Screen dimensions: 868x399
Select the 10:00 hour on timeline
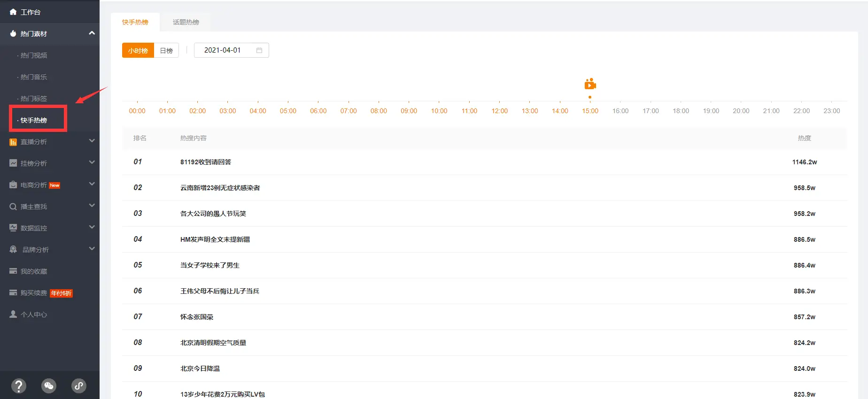pyautogui.click(x=439, y=111)
